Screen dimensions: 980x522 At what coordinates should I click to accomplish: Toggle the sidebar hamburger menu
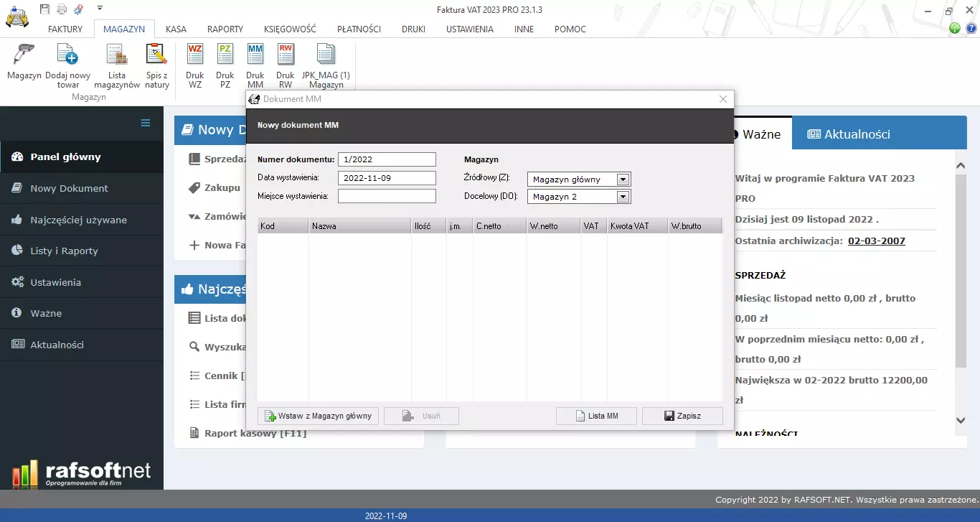[146, 123]
